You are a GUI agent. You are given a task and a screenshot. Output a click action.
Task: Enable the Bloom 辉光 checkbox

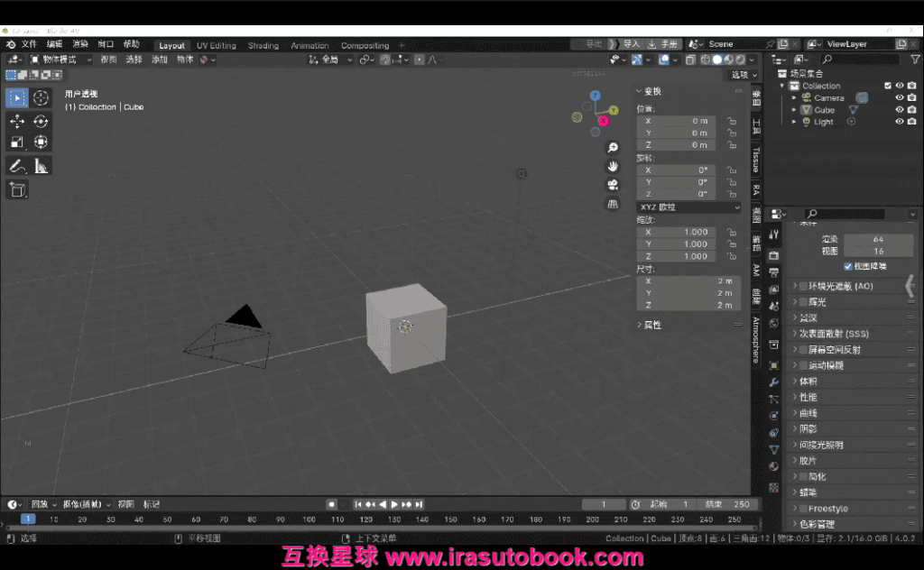(x=803, y=302)
